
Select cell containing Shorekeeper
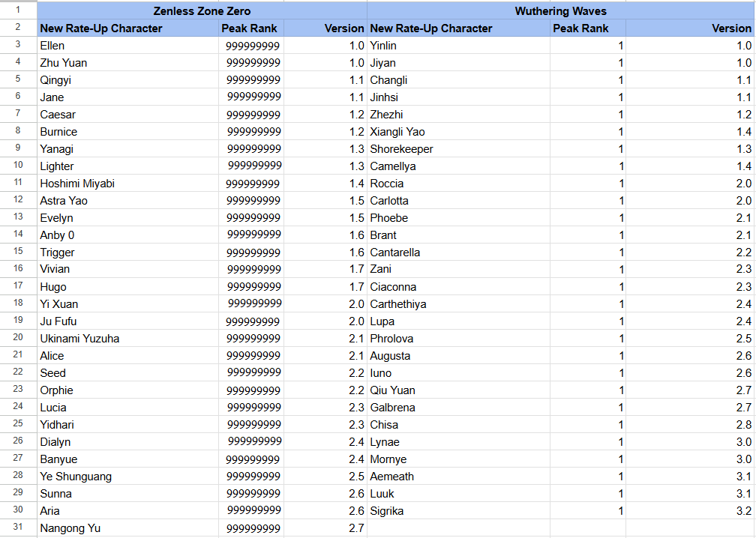point(458,149)
